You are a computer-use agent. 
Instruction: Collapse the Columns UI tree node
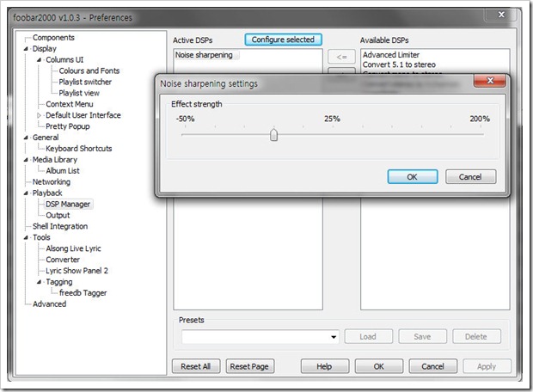pyautogui.click(x=39, y=60)
